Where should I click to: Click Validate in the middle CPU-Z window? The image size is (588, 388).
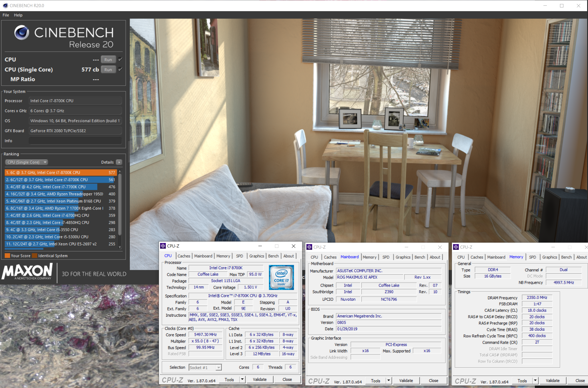(x=406, y=380)
